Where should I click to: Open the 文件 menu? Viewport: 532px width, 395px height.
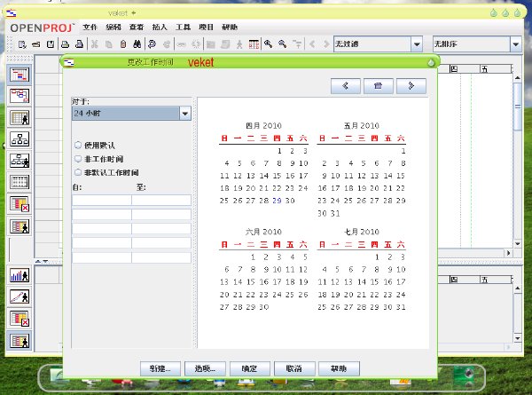[x=90, y=28]
